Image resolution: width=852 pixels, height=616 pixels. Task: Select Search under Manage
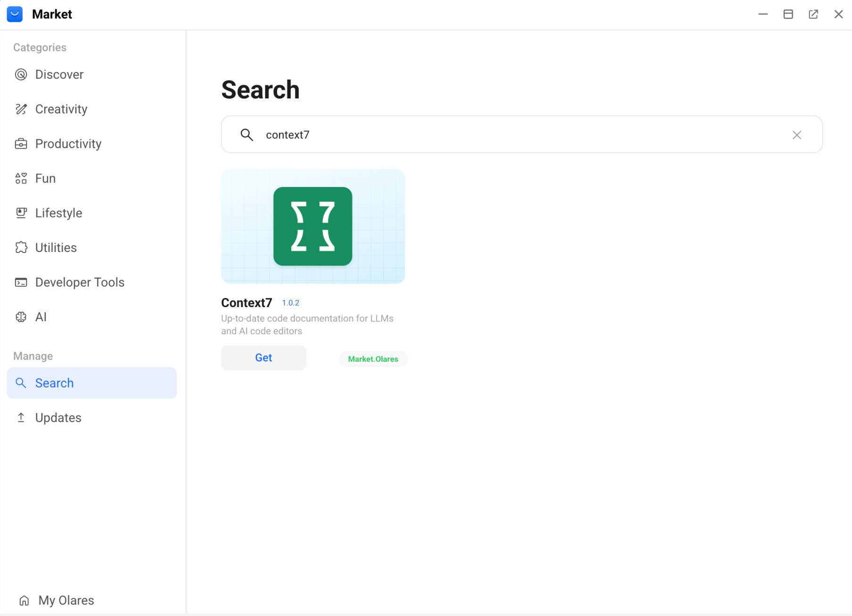(54, 383)
